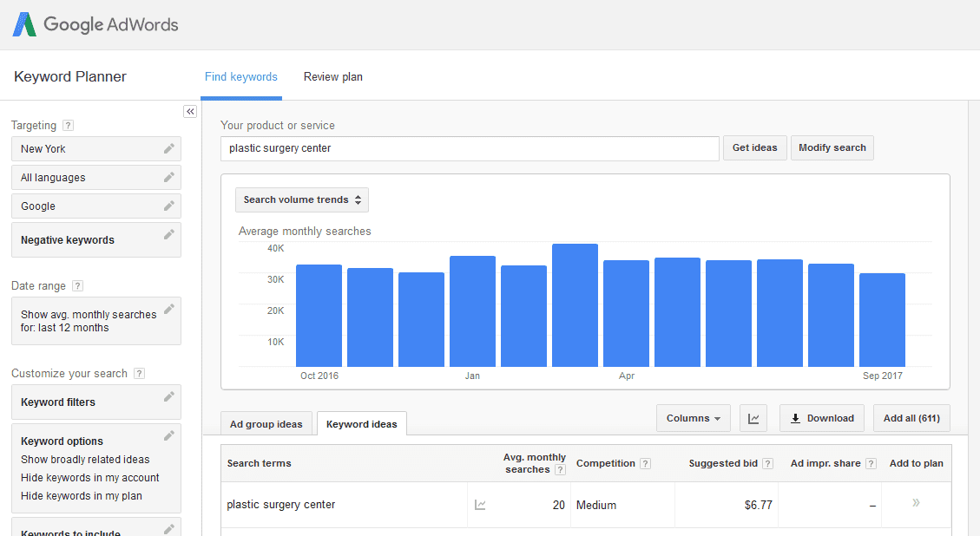Open the chart toggle icon button
The height and width of the screenshot is (536, 980).
(753, 418)
